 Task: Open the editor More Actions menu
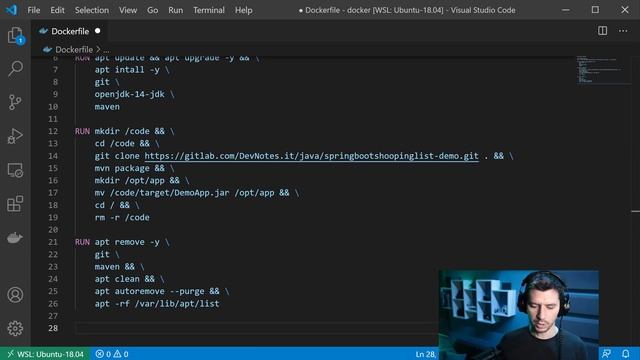pyautogui.click(x=623, y=31)
